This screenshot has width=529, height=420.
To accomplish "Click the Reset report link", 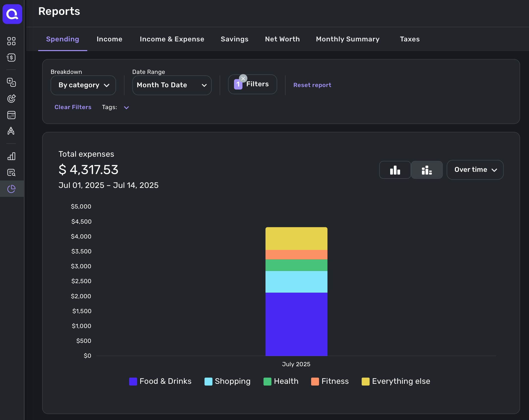I will (312, 85).
